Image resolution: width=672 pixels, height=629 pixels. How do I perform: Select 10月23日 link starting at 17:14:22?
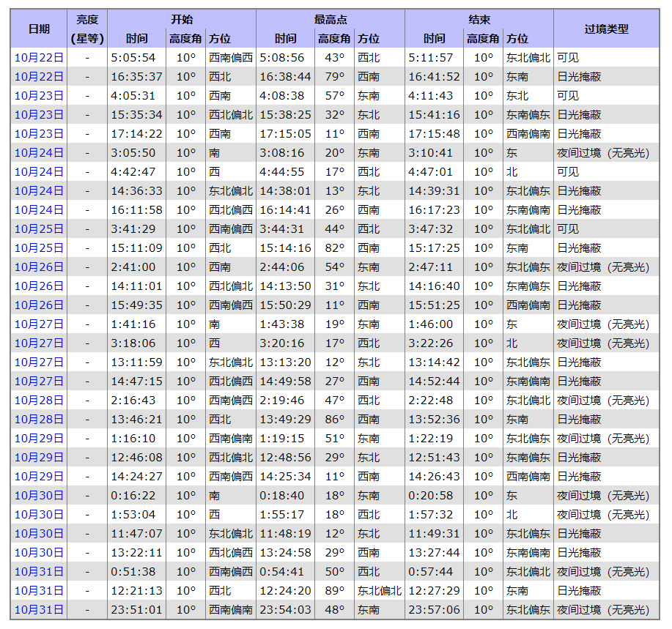pyautogui.click(x=39, y=133)
